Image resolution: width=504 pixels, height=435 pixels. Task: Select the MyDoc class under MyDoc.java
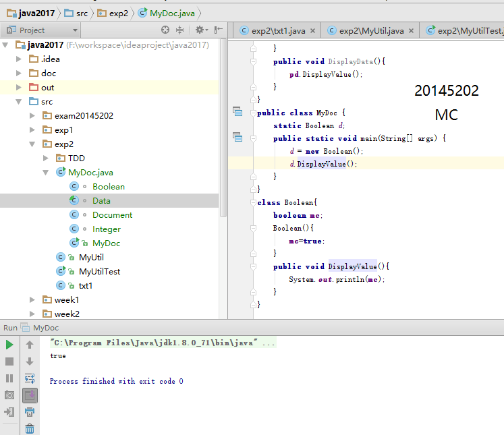(x=106, y=243)
